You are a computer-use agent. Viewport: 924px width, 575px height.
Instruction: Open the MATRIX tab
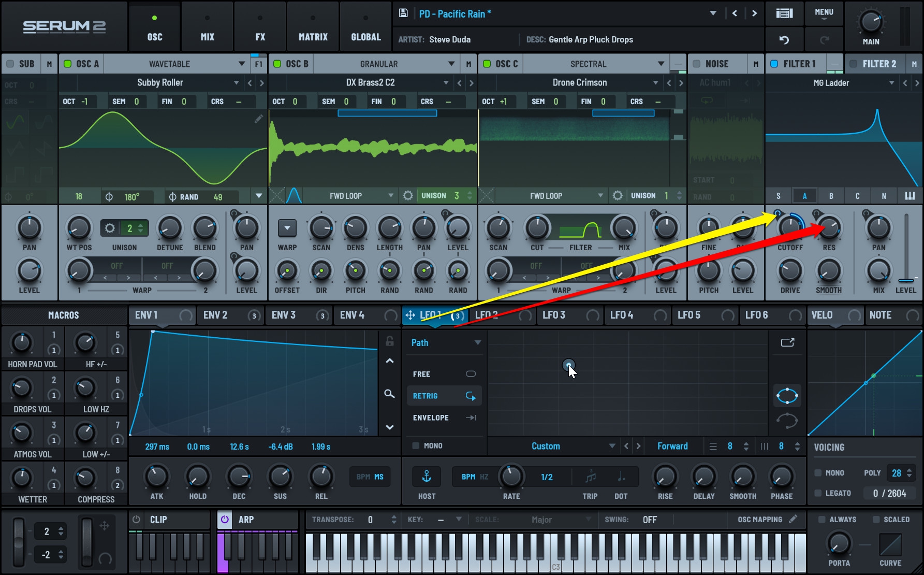[313, 27]
